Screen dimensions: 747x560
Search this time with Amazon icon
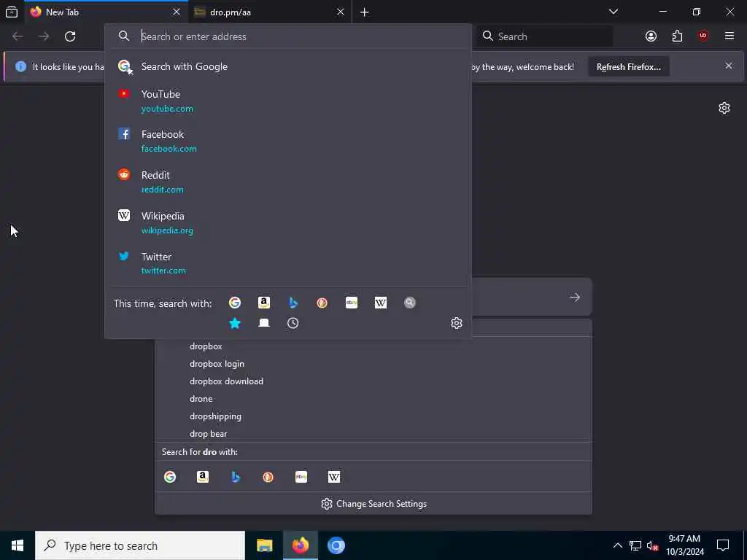pos(264,303)
